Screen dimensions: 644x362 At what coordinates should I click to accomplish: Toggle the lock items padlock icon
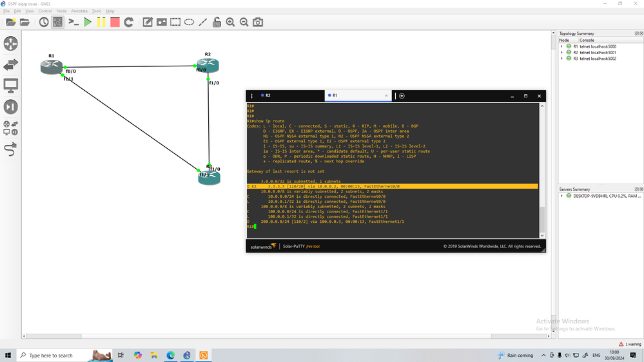click(217, 22)
